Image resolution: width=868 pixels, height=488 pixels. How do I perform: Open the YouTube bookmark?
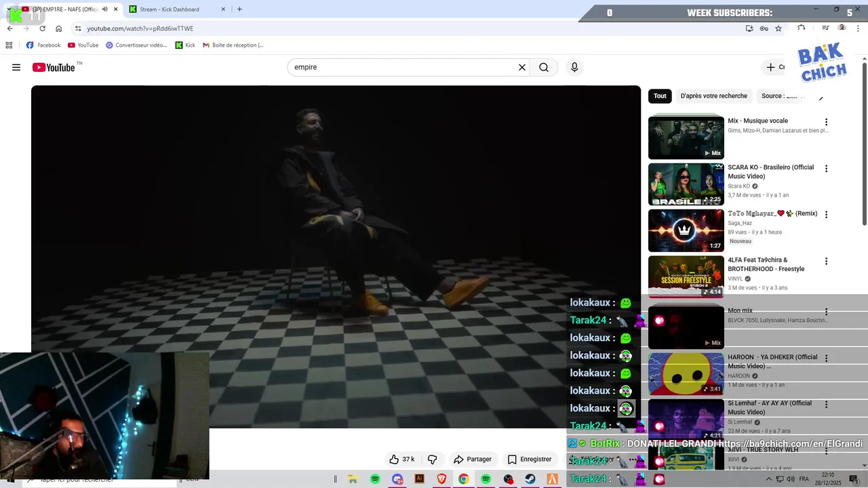point(83,45)
